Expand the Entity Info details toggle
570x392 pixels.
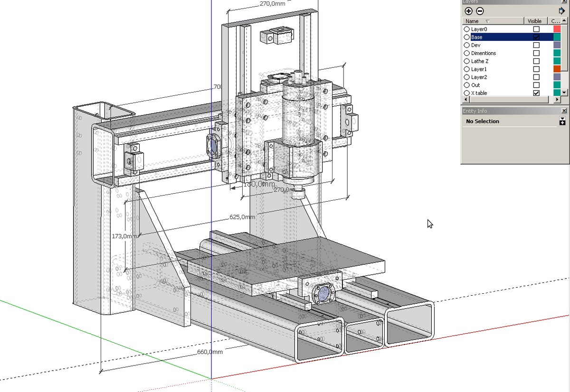tap(562, 121)
